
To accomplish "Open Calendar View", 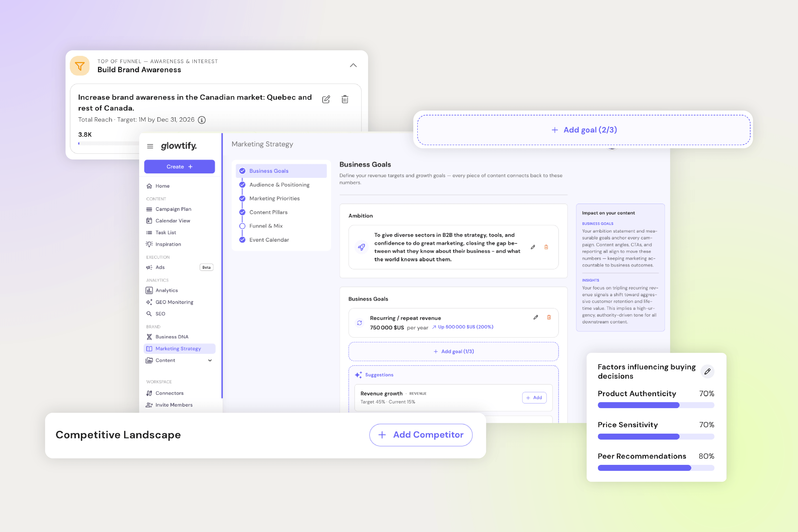I will (173, 220).
